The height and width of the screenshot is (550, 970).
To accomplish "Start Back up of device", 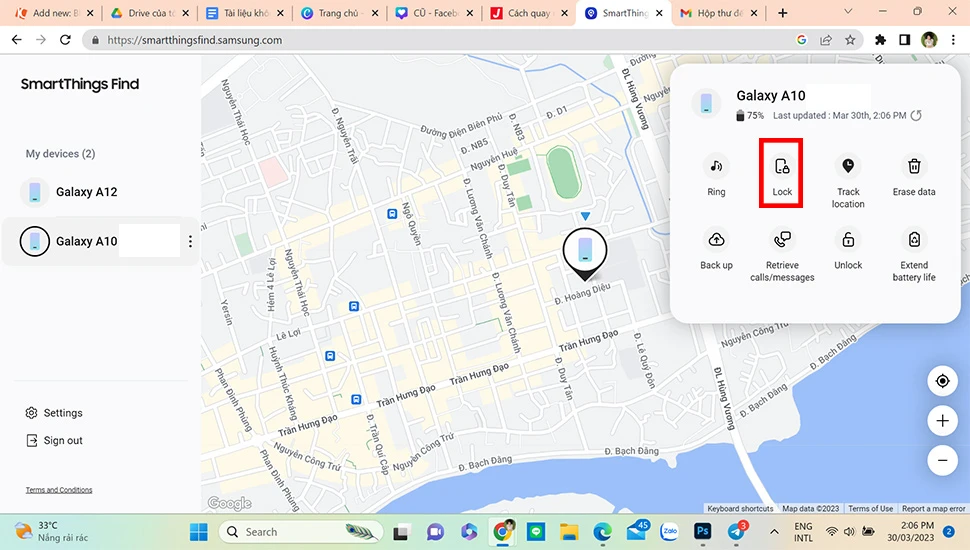I will [x=716, y=249].
